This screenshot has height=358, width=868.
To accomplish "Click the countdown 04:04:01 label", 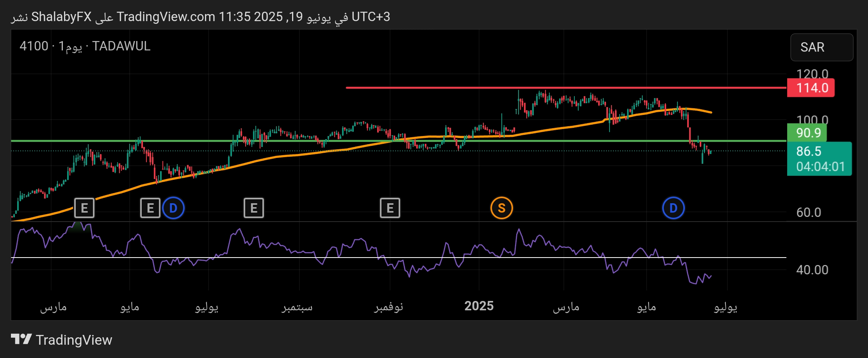I will tap(820, 167).
